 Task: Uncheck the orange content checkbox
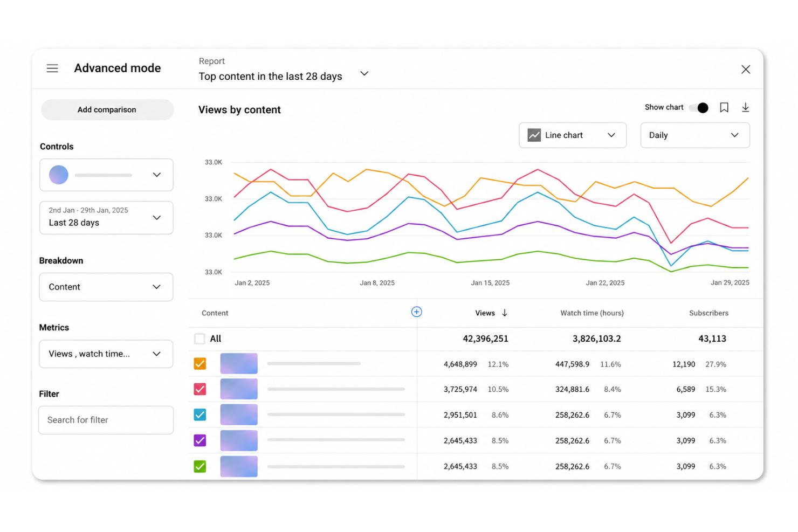pyautogui.click(x=200, y=364)
